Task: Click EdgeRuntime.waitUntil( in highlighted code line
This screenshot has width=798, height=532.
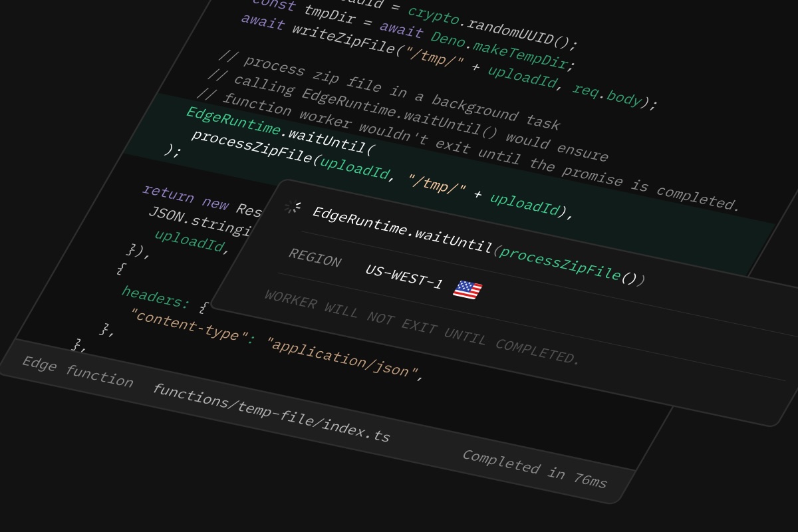Action: coord(281,130)
